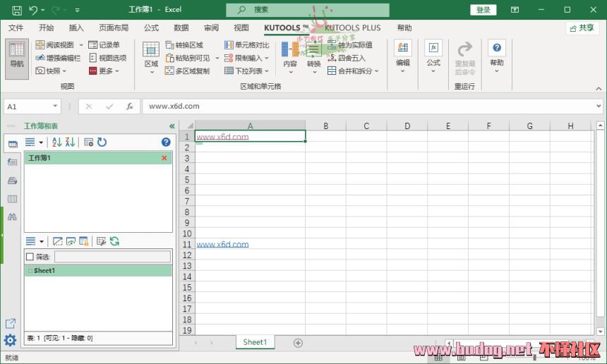Image resolution: width=607 pixels, height=364 pixels.
Task: Click the 记录单 data form icon
Action: [x=92, y=45]
